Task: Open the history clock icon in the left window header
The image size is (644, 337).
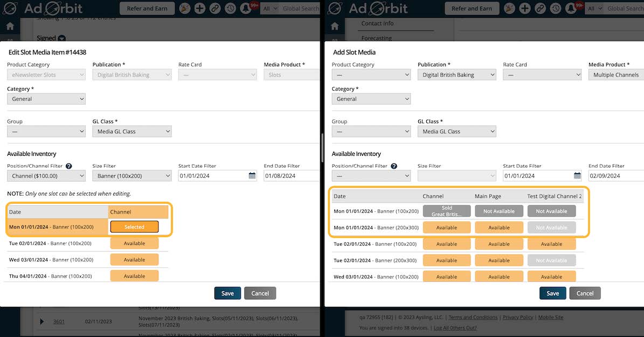Action: tap(230, 8)
